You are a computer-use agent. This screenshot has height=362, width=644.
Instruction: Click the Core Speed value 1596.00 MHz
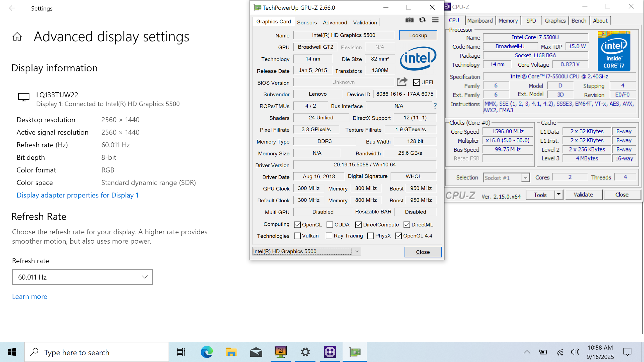tap(508, 131)
